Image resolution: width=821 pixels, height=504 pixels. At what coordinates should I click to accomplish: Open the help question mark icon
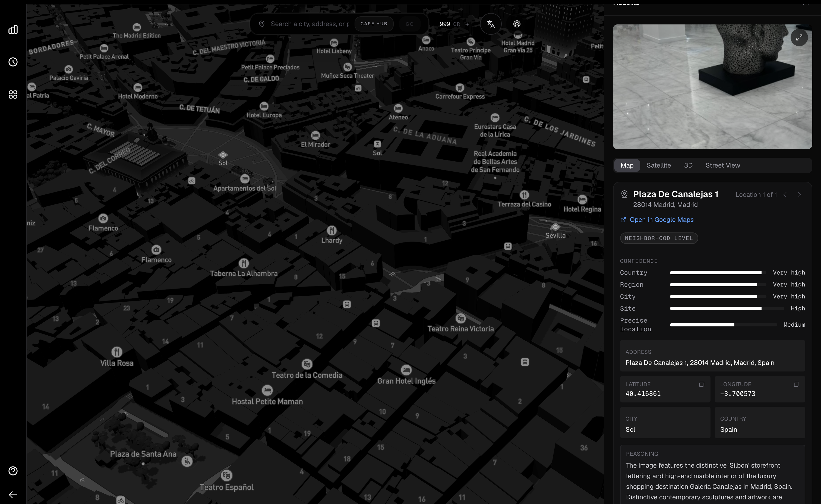(13, 471)
